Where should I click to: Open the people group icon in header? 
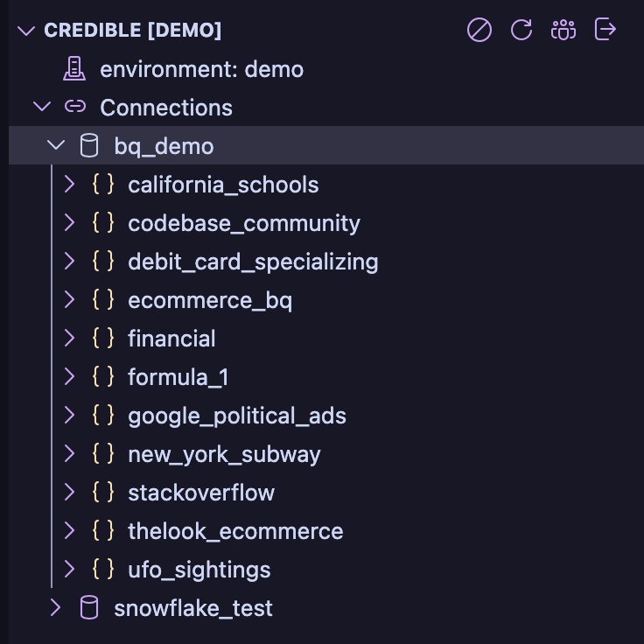click(x=563, y=30)
